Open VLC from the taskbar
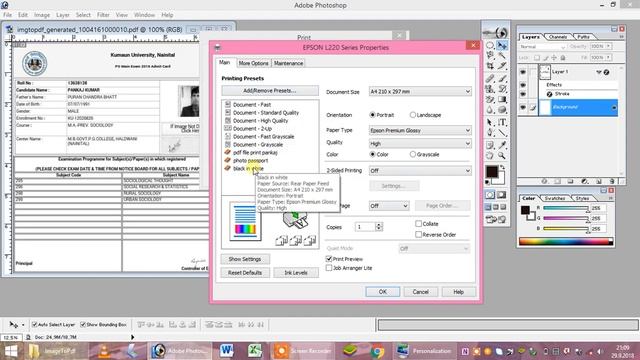Screen dimensions: 640x360 [105, 351]
